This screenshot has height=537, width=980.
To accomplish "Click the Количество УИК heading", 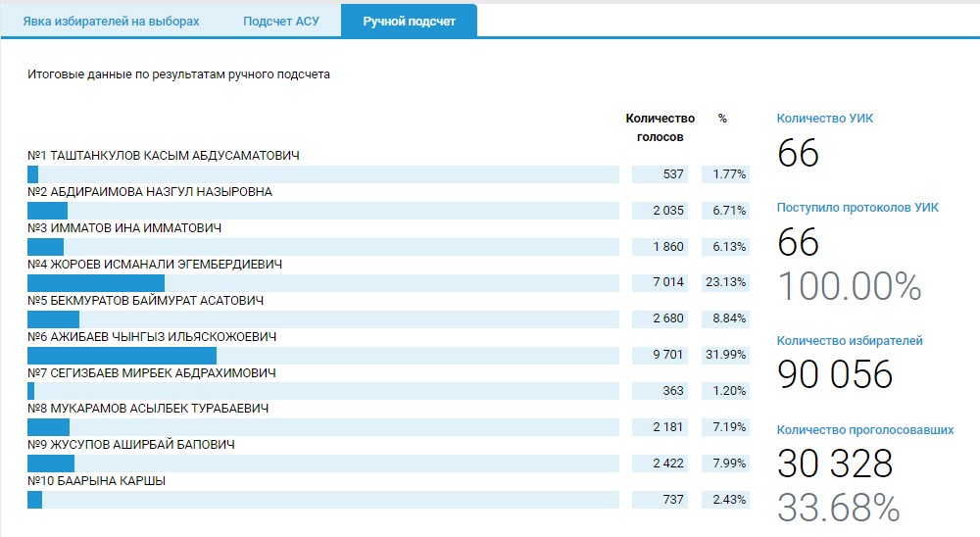I will coord(824,119).
